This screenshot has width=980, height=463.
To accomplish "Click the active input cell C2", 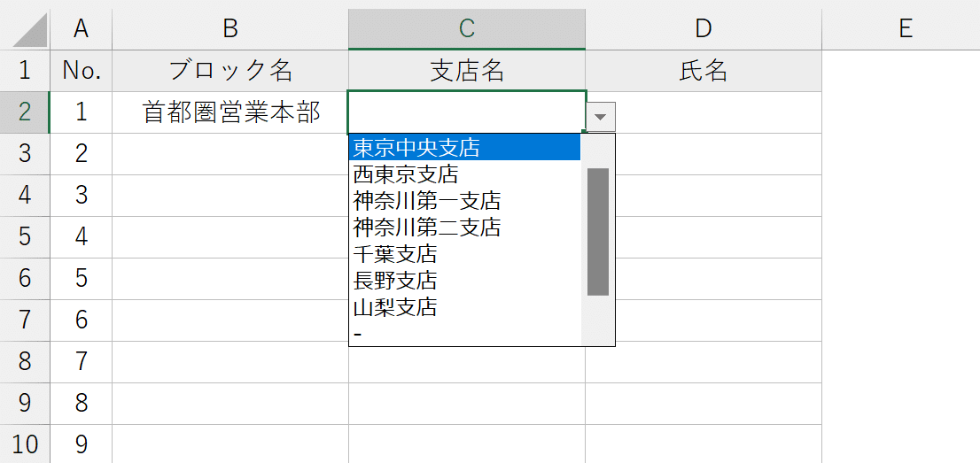I will click(x=467, y=112).
